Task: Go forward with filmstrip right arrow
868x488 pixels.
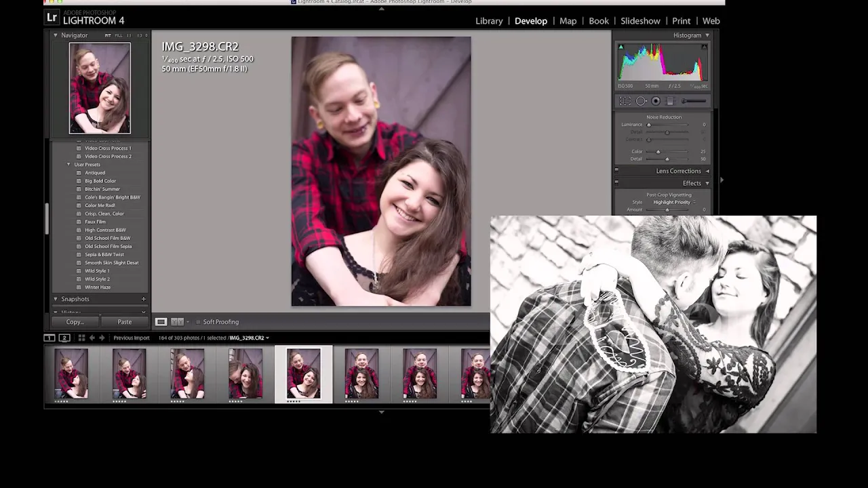Action: point(102,338)
